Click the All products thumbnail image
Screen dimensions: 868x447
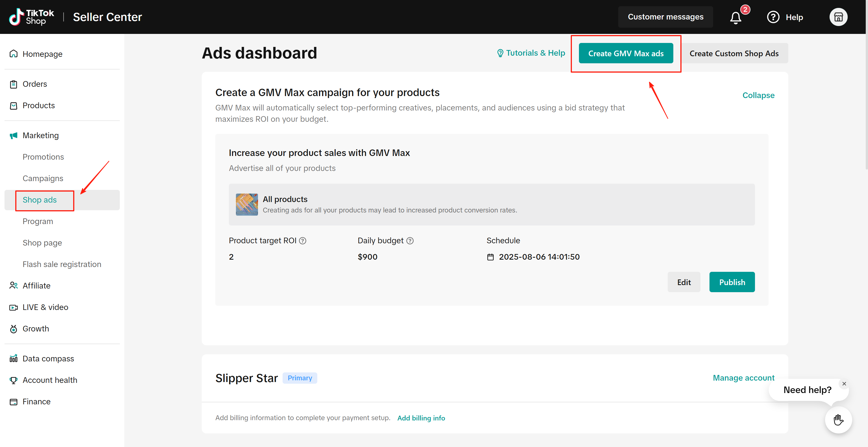pos(247,205)
